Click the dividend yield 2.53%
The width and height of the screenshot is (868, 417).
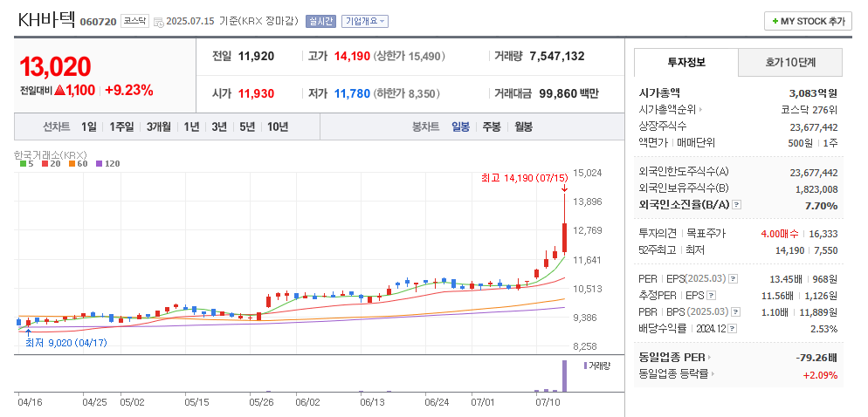click(x=825, y=329)
